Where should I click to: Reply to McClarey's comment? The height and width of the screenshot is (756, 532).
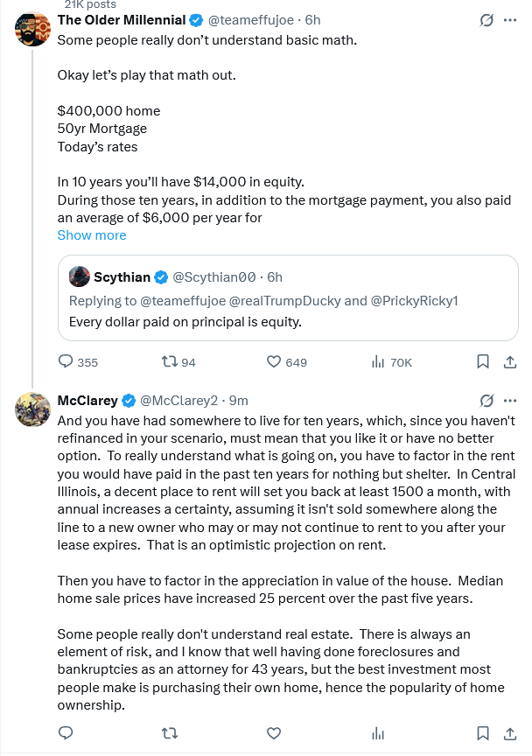pos(66,733)
